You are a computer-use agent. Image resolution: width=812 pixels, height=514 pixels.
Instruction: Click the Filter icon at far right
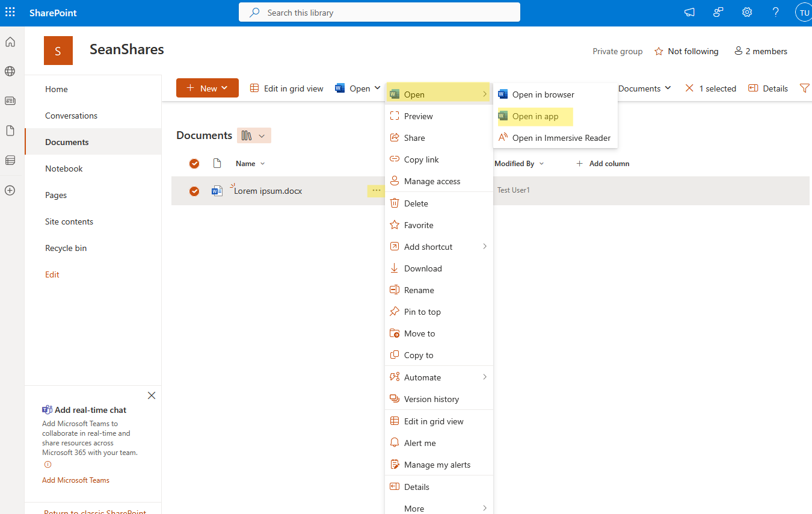coord(805,88)
